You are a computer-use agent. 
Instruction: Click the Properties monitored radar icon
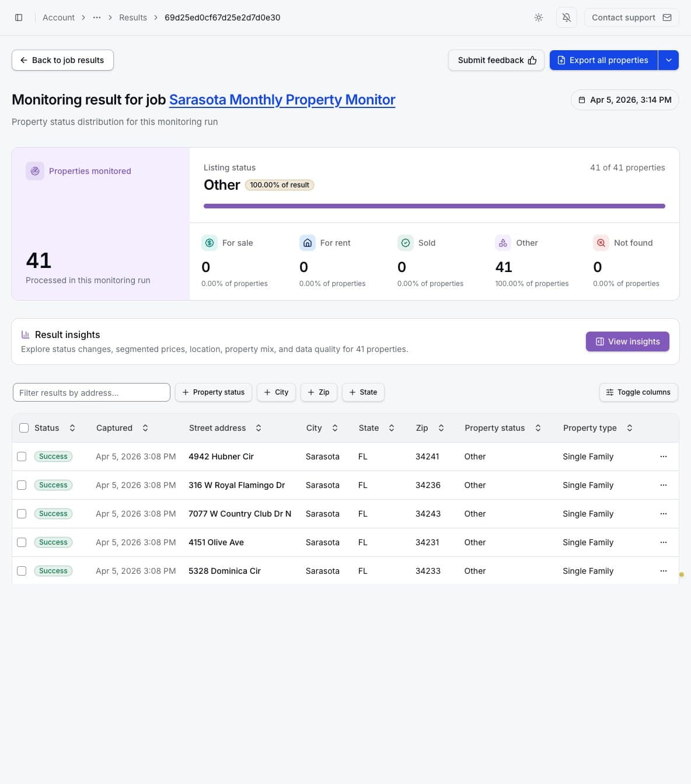pyautogui.click(x=35, y=171)
